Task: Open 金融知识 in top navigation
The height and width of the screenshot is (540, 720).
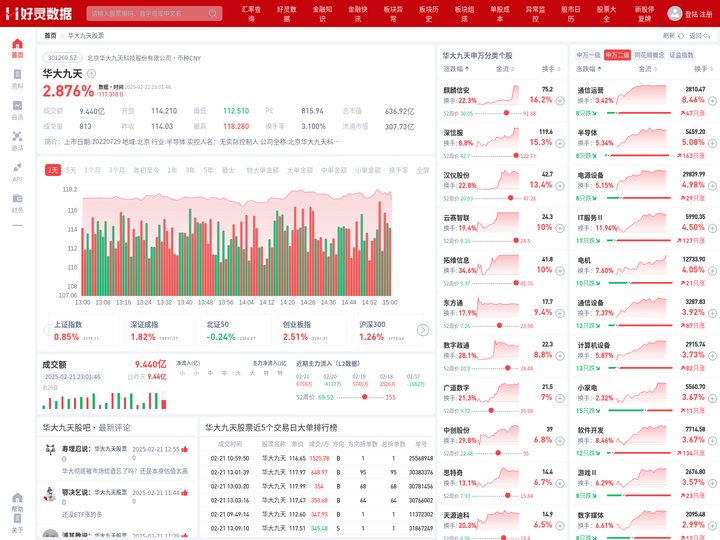Action: click(322, 14)
